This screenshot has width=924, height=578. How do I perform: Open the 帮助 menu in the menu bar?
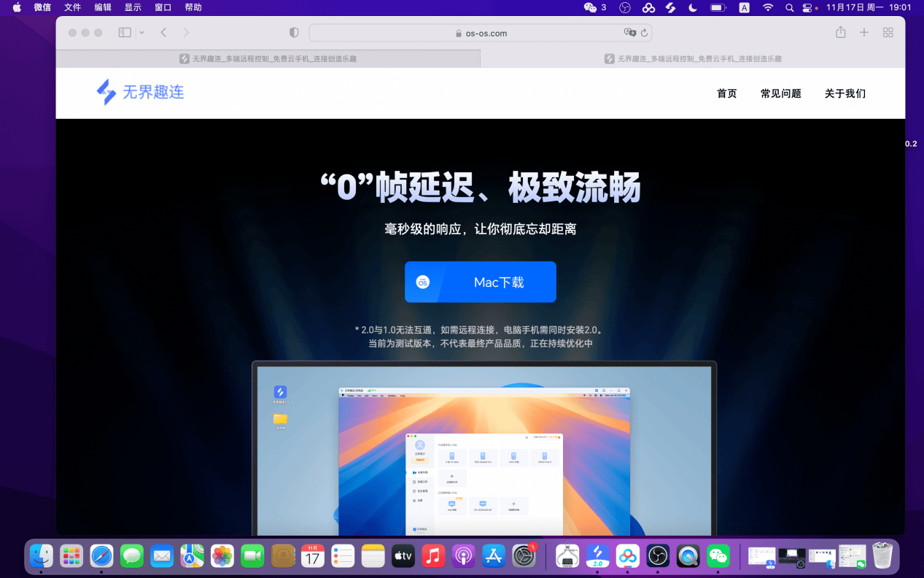point(193,8)
